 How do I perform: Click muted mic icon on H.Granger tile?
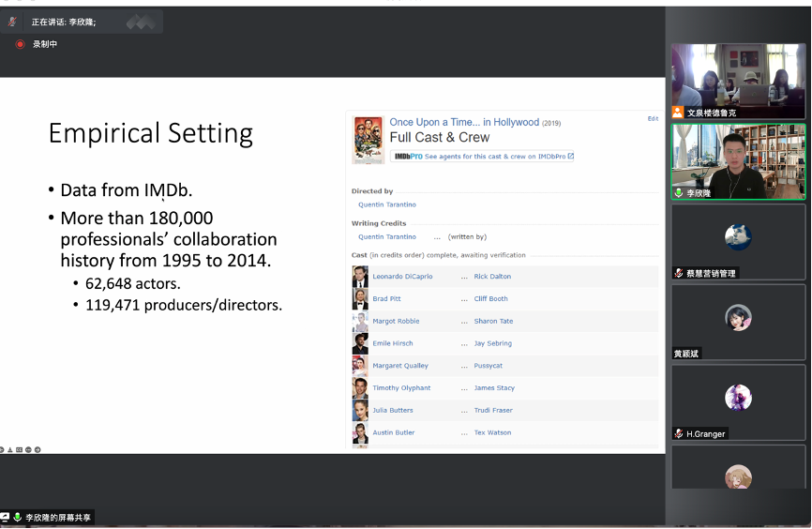click(679, 433)
